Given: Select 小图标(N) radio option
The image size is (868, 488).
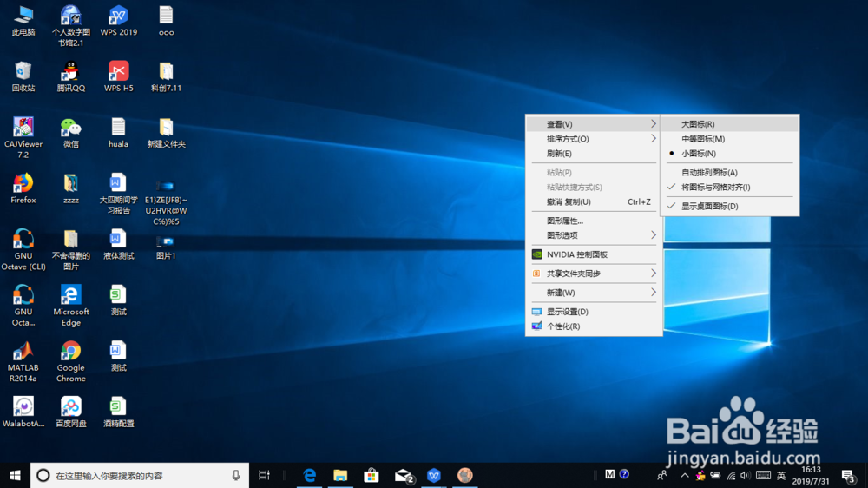Looking at the screenshot, I should (x=730, y=154).
